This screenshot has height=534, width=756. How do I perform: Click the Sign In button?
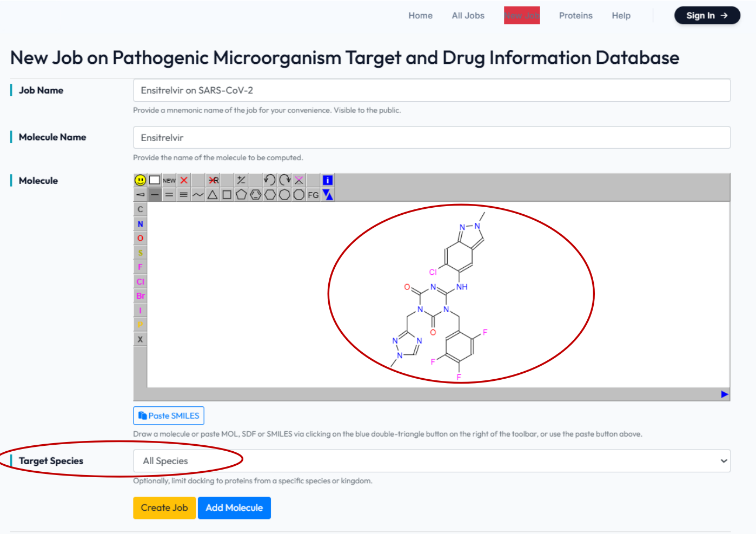[x=707, y=16]
